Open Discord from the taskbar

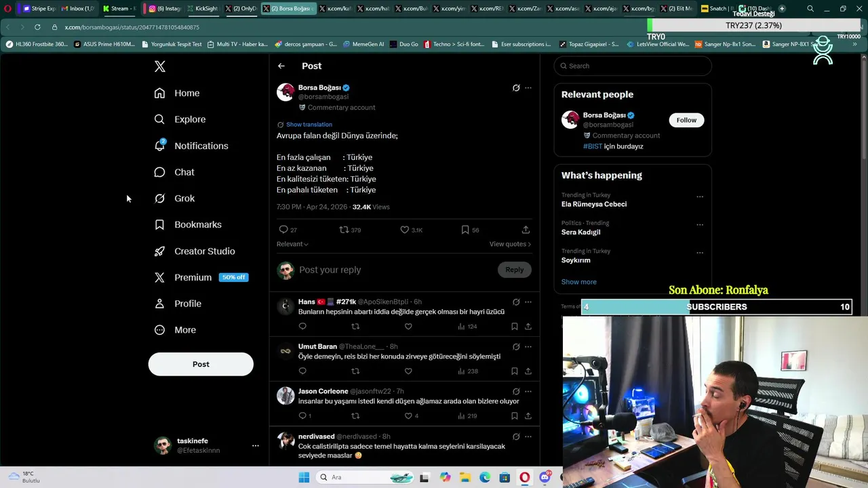[x=545, y=477]
